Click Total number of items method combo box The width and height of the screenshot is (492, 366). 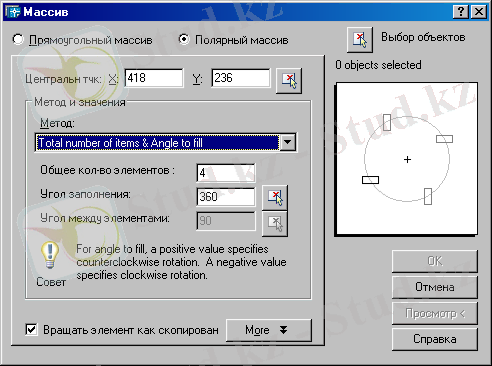165,143
